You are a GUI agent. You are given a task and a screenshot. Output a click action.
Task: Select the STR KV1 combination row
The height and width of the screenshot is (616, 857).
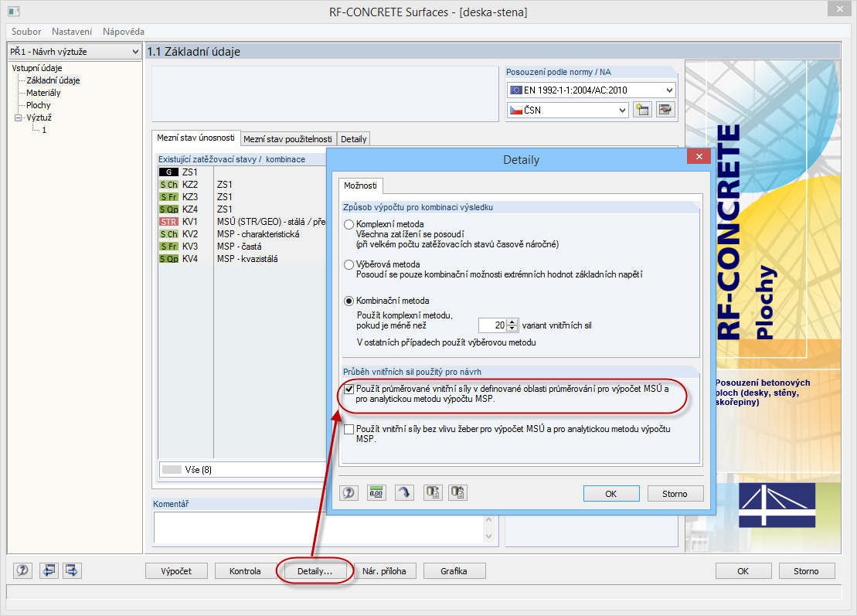(242, 222)
